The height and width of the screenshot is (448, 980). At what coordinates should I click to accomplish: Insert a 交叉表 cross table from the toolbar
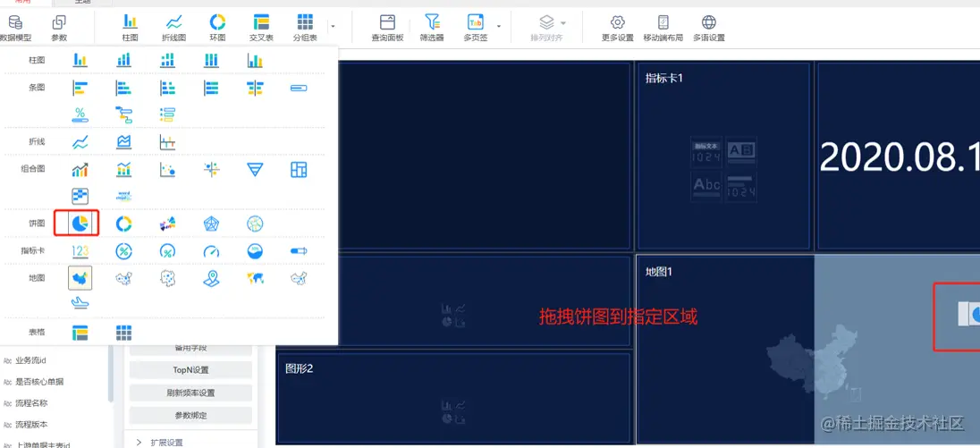coord(261,28)
